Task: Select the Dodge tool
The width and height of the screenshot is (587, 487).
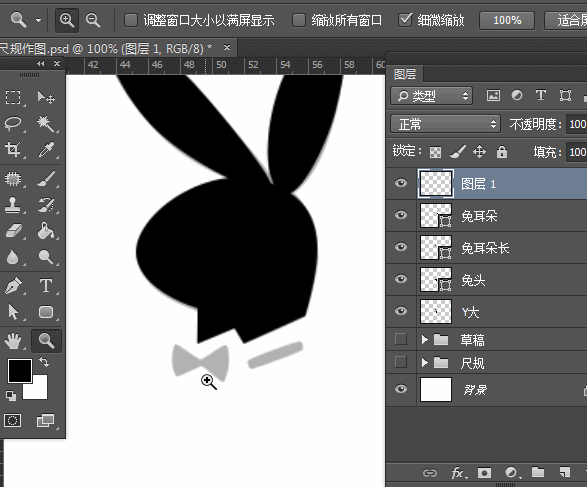Action: (x=46, y=257)
